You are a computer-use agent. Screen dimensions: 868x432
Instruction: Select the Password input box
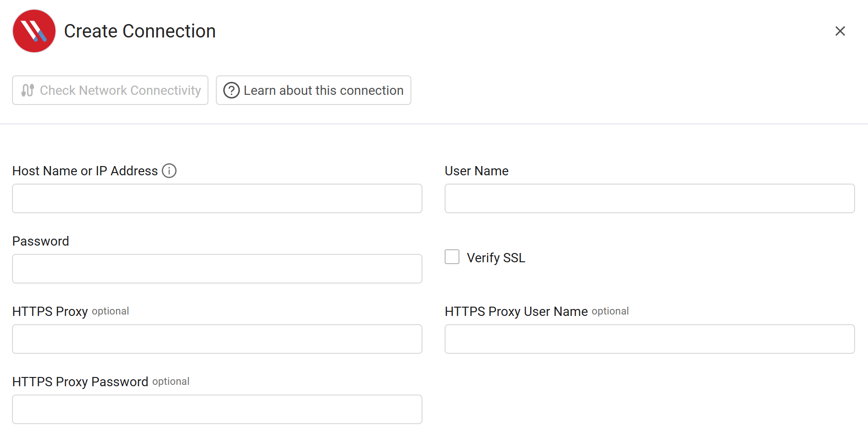pyautogui.click(x=217, y=269)
